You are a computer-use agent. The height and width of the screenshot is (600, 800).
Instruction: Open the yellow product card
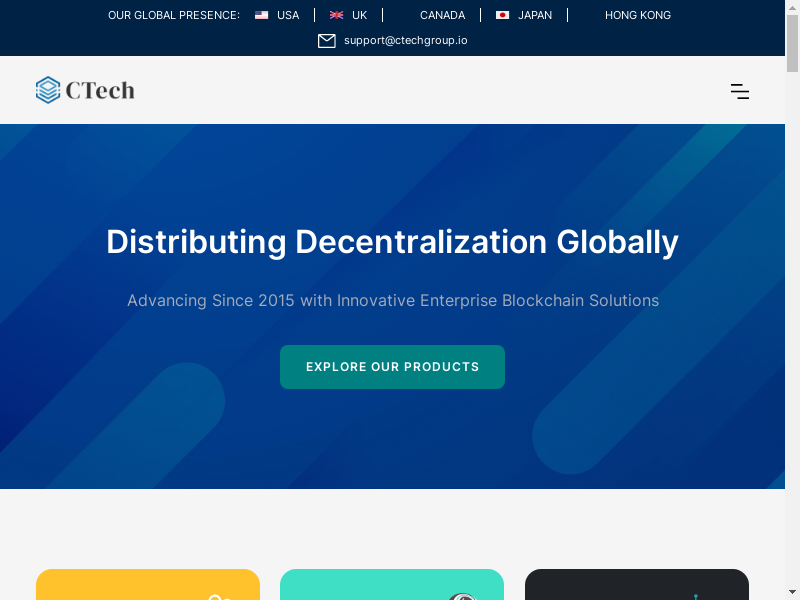coord(148,584)
